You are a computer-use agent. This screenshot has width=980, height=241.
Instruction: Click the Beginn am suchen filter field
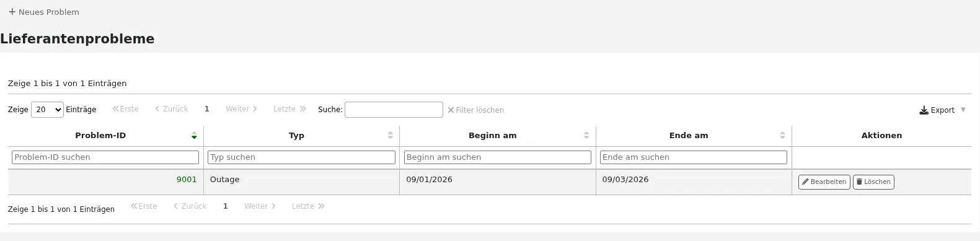[497, 157]
